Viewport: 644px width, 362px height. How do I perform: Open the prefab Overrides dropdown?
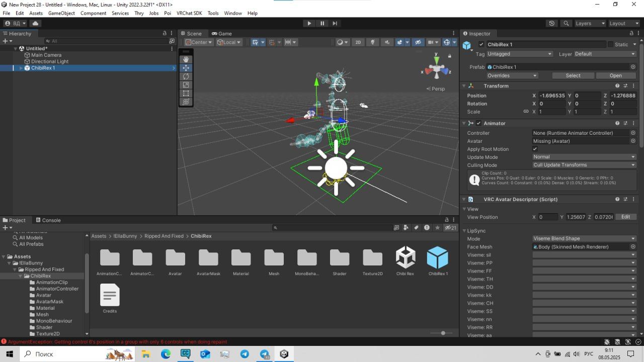point(512,75)
